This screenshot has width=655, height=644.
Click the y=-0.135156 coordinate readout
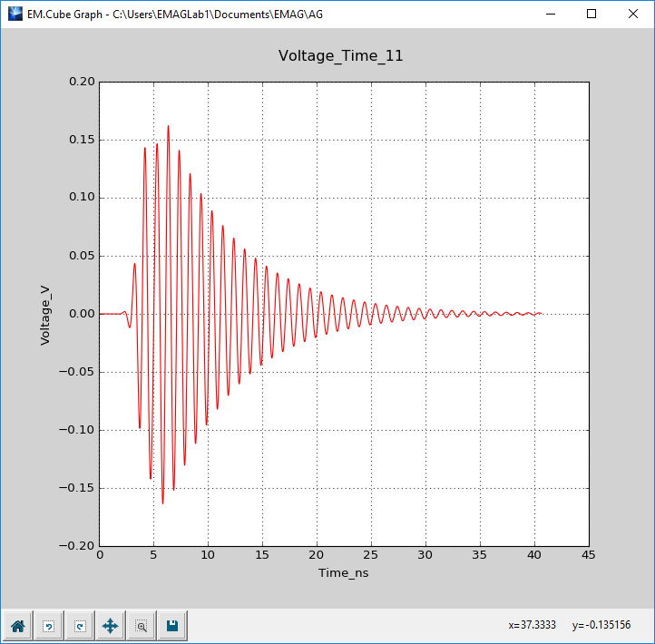[x=601, y=625]
